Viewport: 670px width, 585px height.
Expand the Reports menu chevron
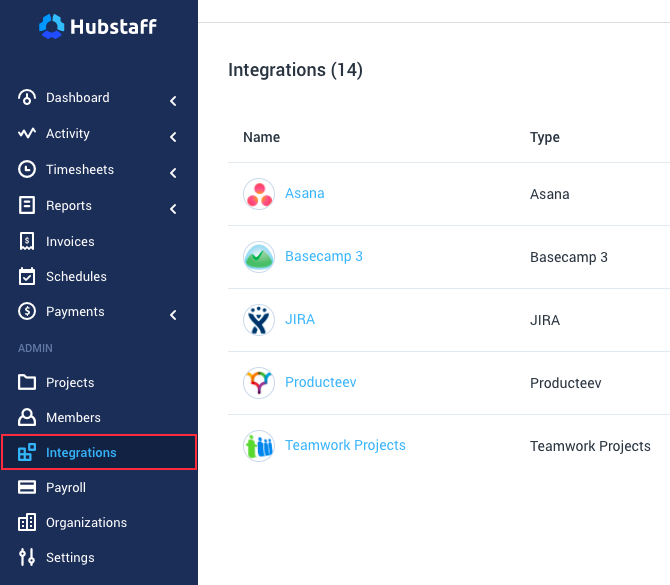coord(173,209)
